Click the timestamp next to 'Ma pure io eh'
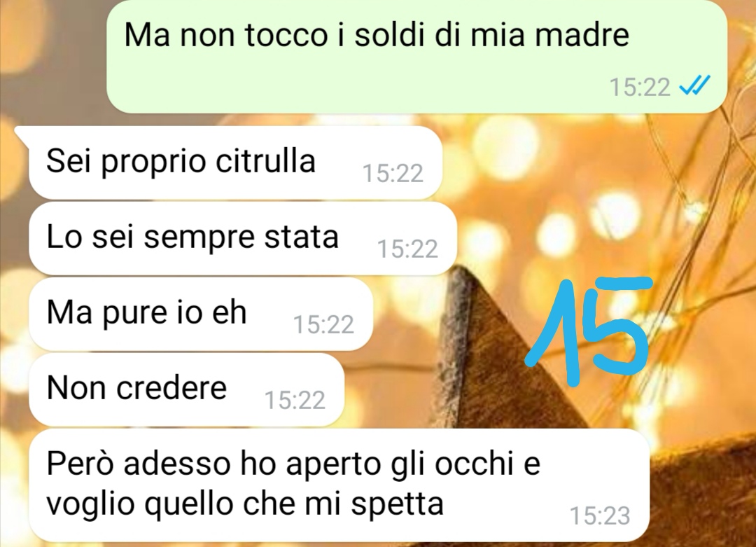 tap(323, 325)
